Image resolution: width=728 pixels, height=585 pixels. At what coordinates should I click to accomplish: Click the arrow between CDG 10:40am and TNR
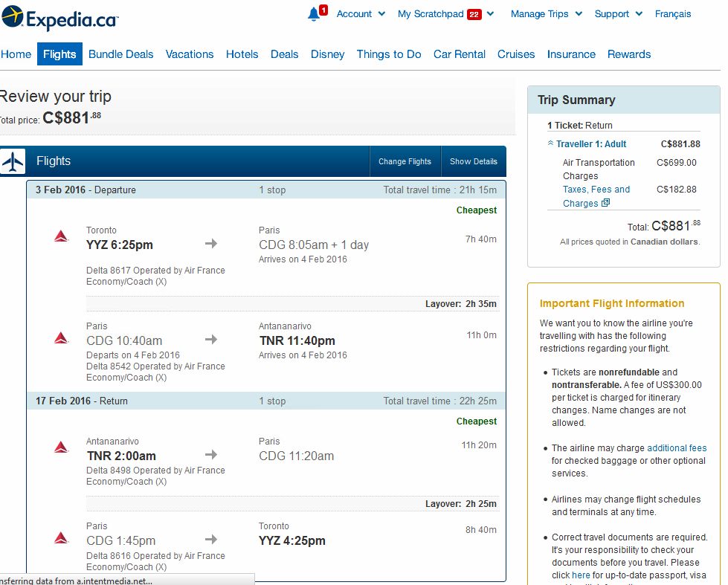211,340
